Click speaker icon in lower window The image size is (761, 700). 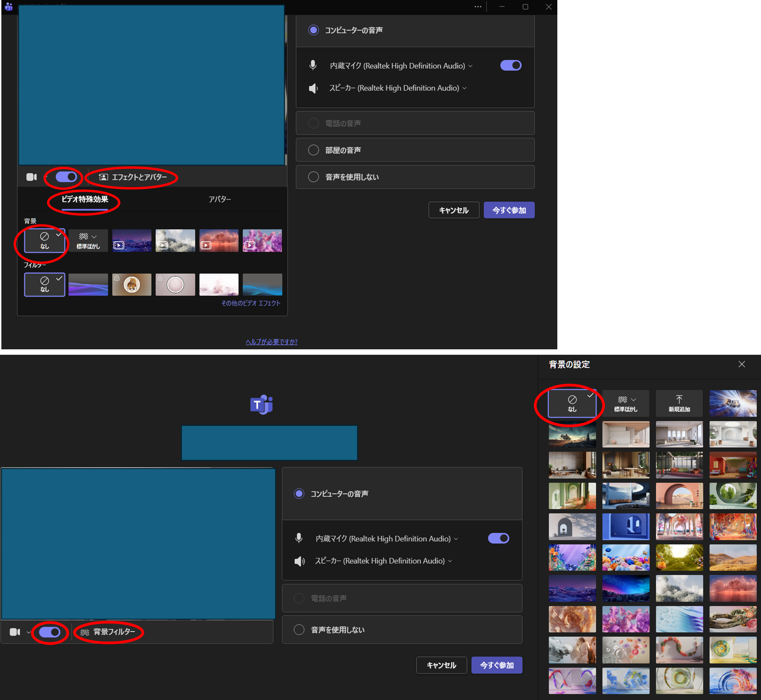300,561
